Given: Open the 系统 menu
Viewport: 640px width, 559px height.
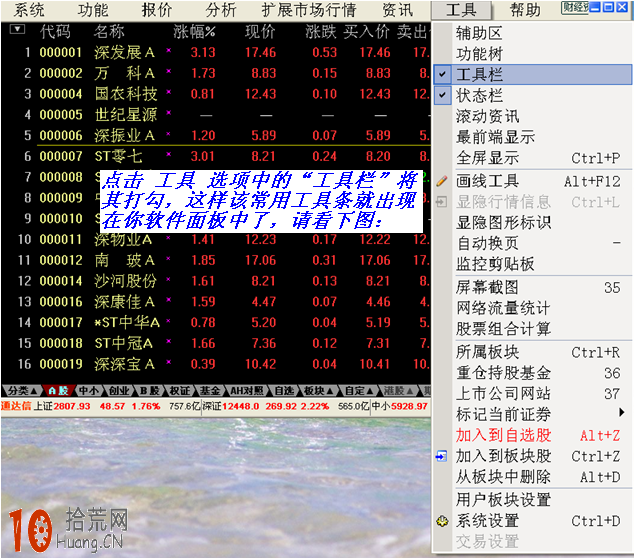Looking at the screenshot, I should tap(29, 11).
